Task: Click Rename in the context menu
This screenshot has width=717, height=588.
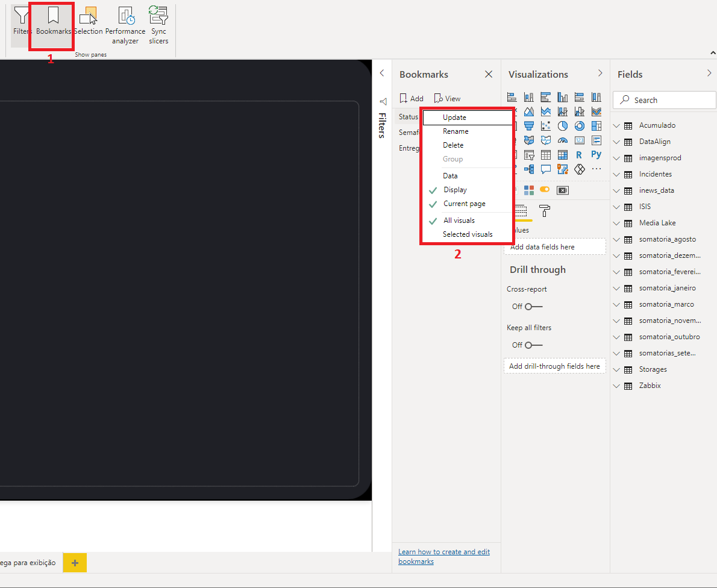Action: click(467, 131)
